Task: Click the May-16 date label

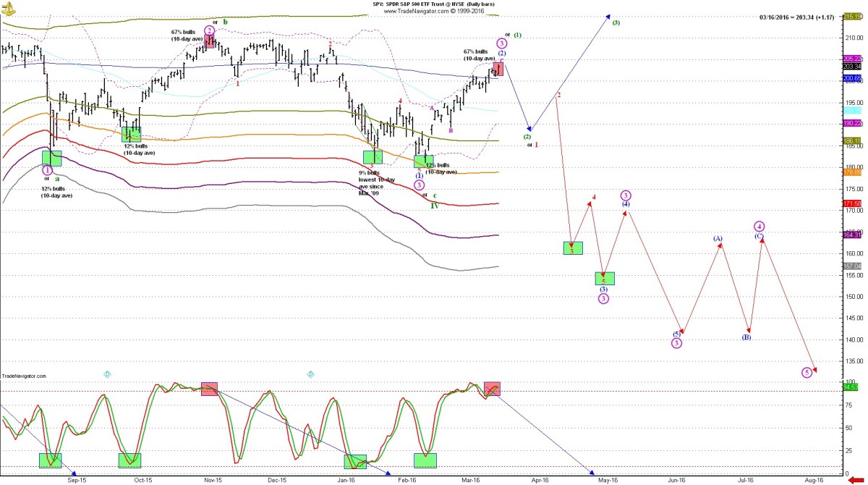Action: coord(608,479)
